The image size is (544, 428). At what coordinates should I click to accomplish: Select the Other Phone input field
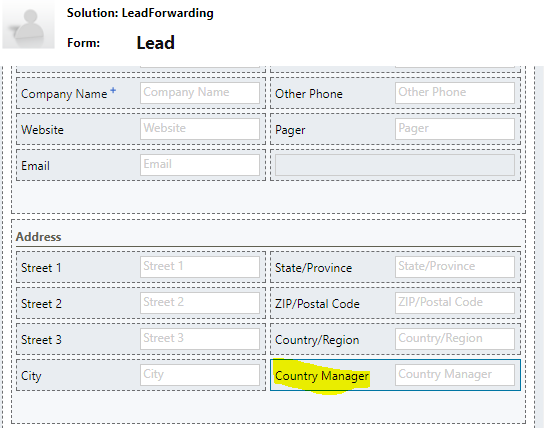tap(454, 93)
